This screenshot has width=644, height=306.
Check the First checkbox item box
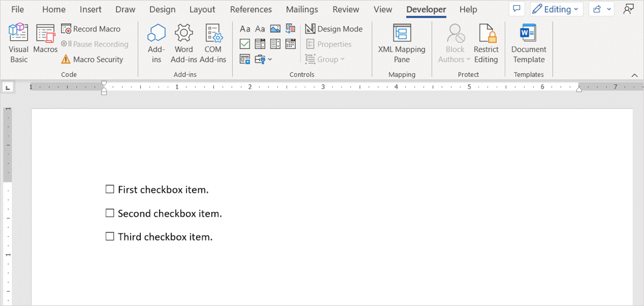click(x=110, y=189)
